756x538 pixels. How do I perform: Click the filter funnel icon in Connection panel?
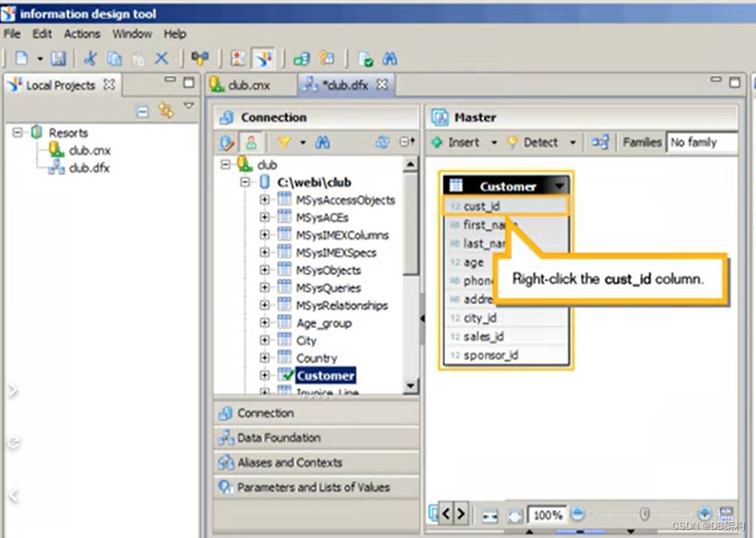(282, 142)
